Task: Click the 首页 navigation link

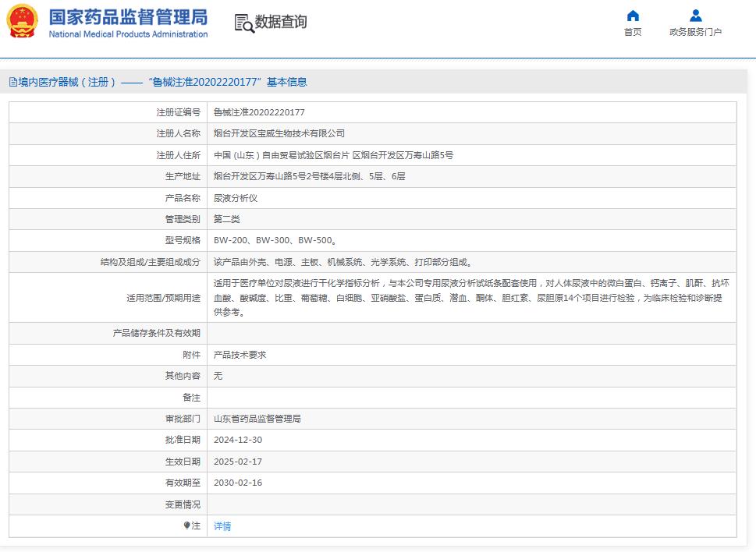Action: 632,33
